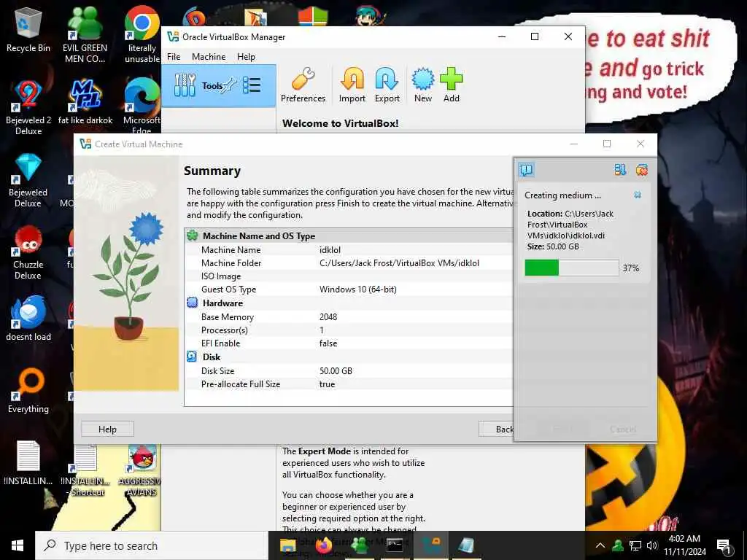Select the Machine Name and OS Type header
The height and width of the screenshot is (560, 747).
tap(349, 236)
